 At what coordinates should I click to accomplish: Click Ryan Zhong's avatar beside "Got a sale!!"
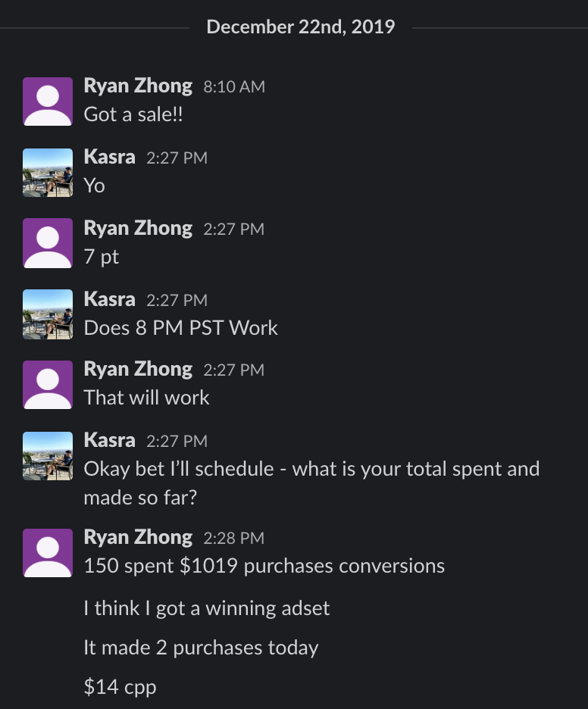(x=48, y=102)
